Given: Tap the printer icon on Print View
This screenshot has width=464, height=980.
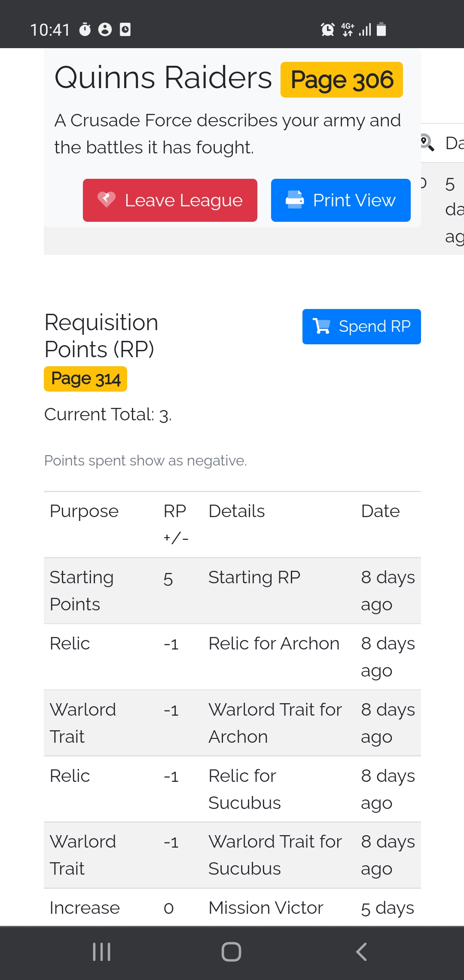Looking at the screenshot, I should tap(295, 199).
